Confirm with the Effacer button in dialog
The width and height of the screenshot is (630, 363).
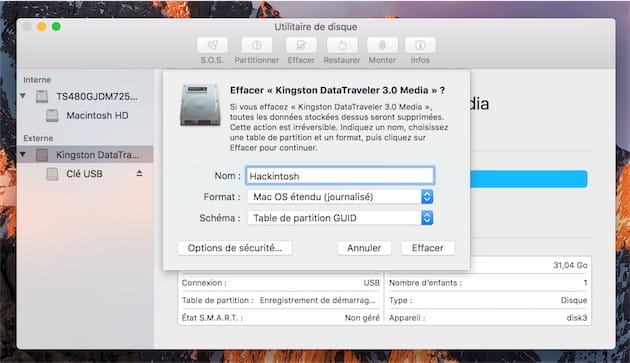coord(428,248)
